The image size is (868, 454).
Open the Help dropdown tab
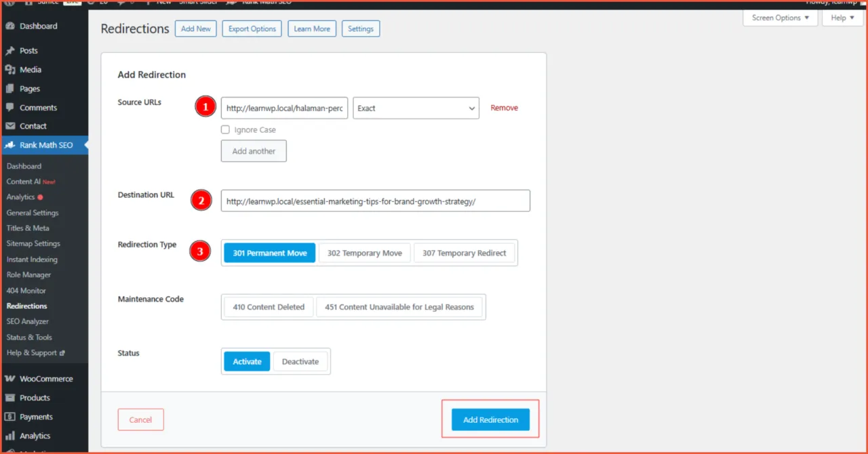(x=843, y=18)
